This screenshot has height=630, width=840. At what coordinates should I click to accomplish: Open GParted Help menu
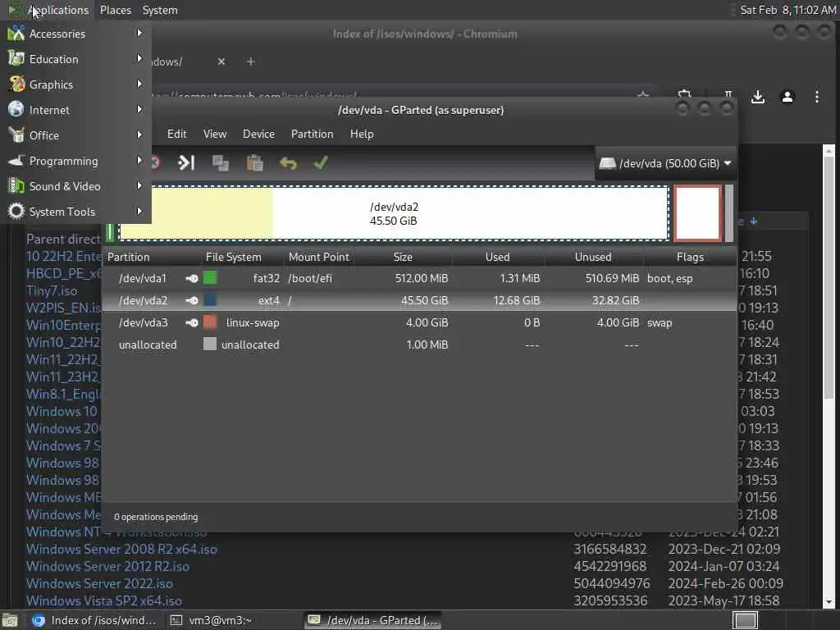(362, 134)
